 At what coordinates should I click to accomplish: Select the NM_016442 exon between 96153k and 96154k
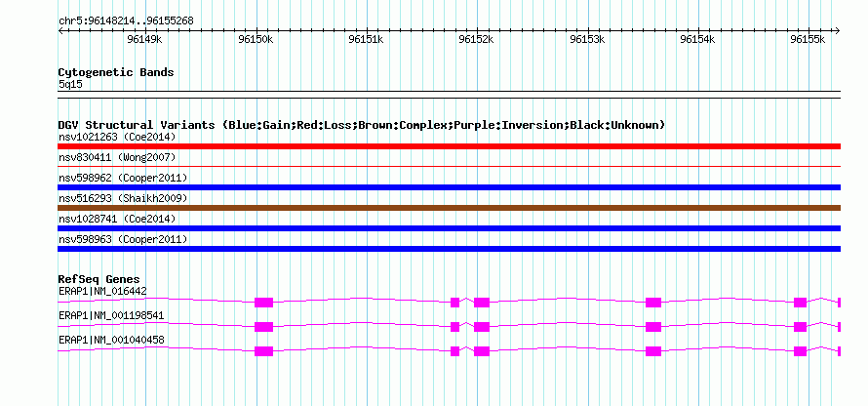[x=653, y=303]
